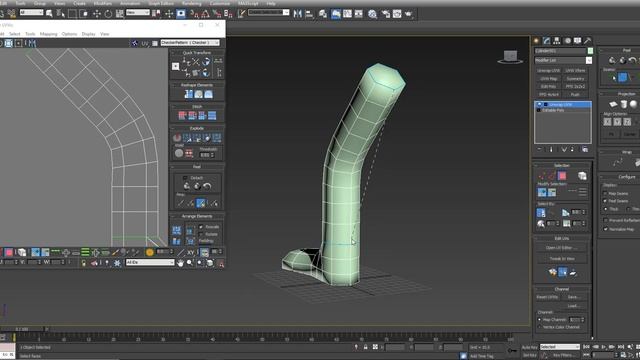The image size is (640, 360).
Task: Select Vertex Color Channel radio button
Action: 540,327
